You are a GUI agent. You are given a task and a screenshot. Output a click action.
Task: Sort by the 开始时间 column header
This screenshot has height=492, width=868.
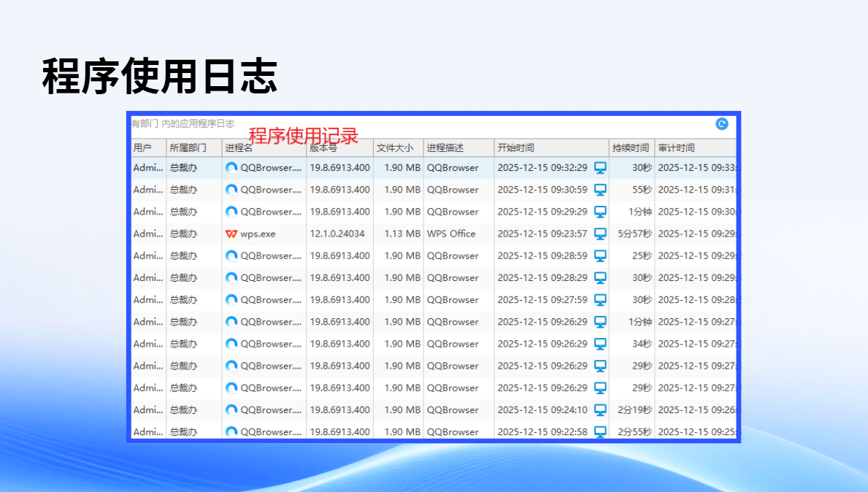point(515,148)
